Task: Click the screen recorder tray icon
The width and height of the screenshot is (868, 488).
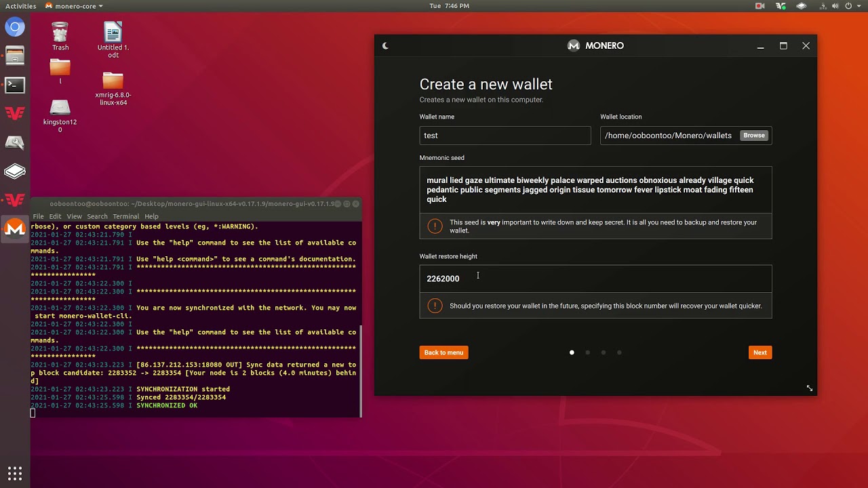Action: click(760, 6)
